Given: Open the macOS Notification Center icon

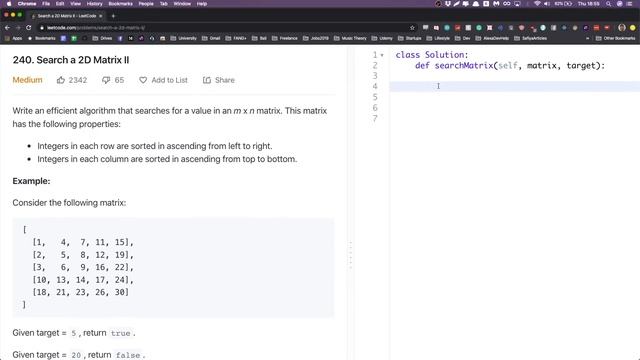Looking at the screenshot, I should (629, 4).
